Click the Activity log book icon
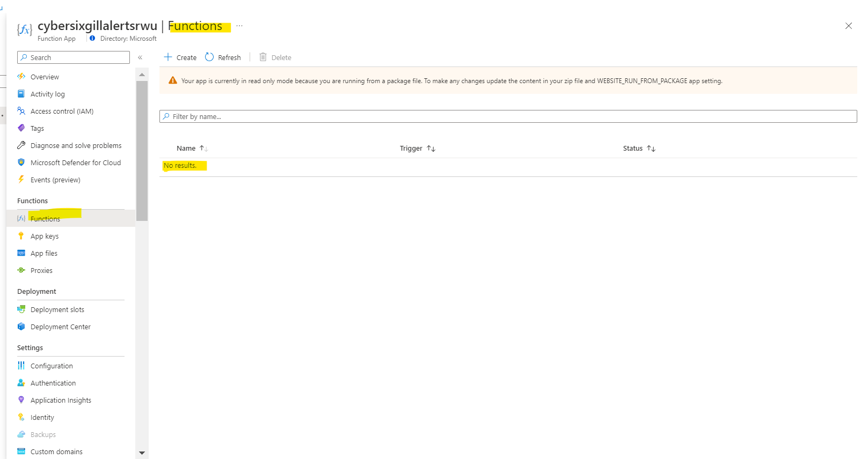Screen dimensions: 868x459 (x=21, y=94)
